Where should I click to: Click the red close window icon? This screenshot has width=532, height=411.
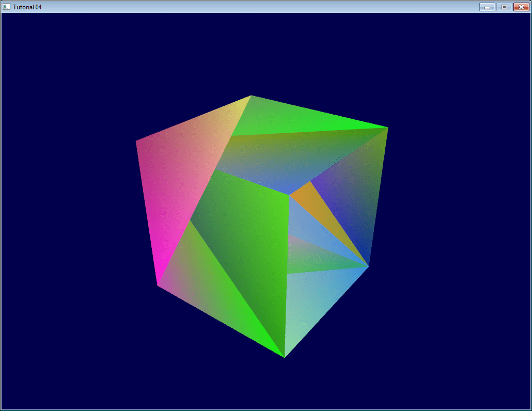tap(521, 7)
